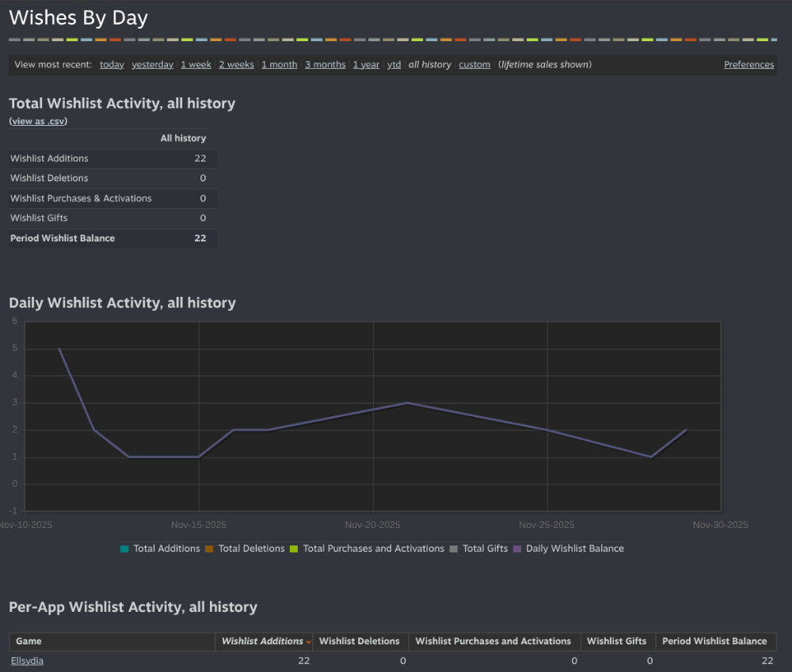The image size is (792, 672).
Task: View most recent: today
Action: 112,65
